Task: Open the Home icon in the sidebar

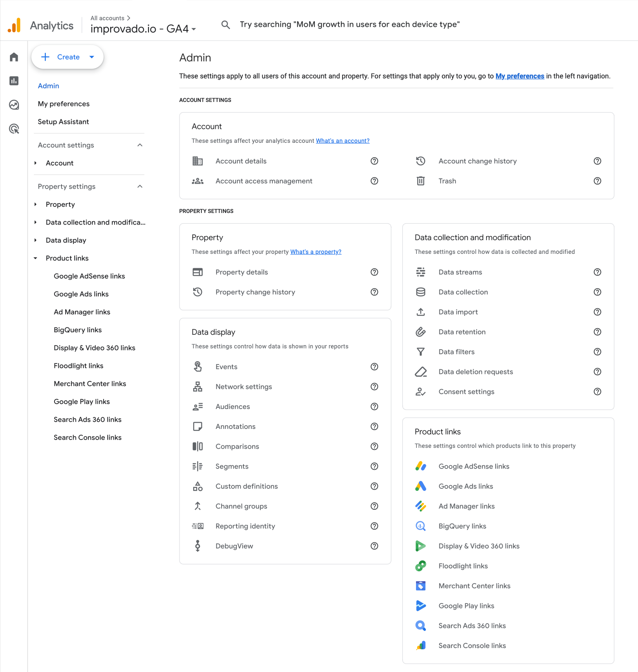Action: pos(14,57)
